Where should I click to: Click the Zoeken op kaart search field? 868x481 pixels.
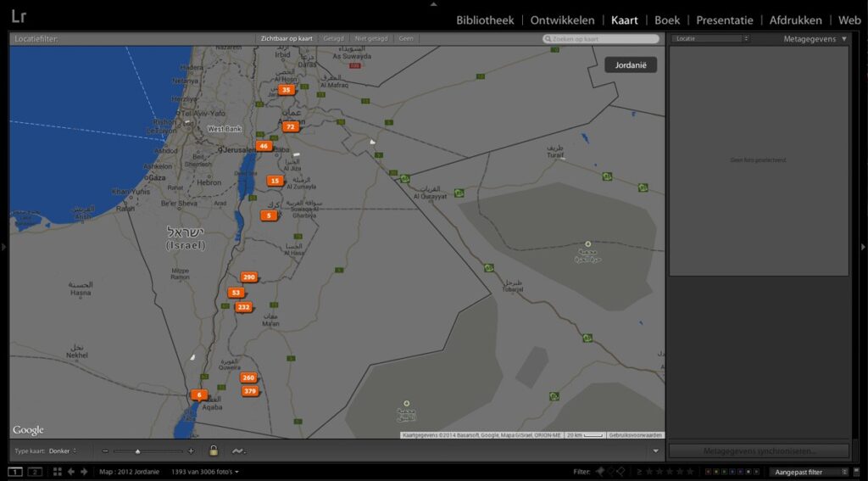point(602,39)
